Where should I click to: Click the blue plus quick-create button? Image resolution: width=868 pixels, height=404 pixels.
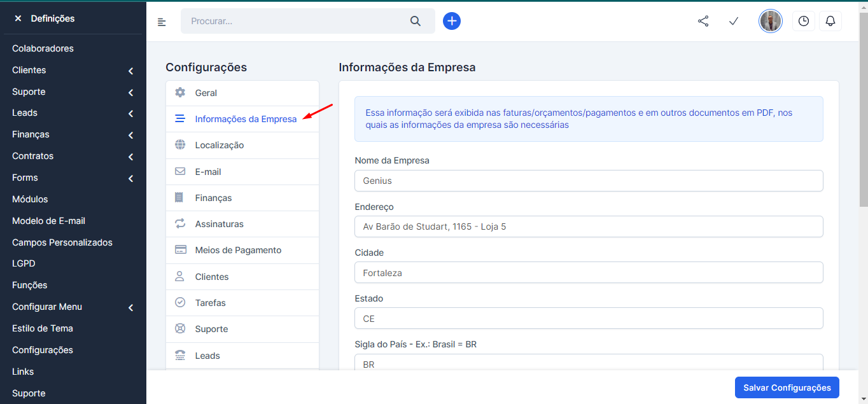452,21
